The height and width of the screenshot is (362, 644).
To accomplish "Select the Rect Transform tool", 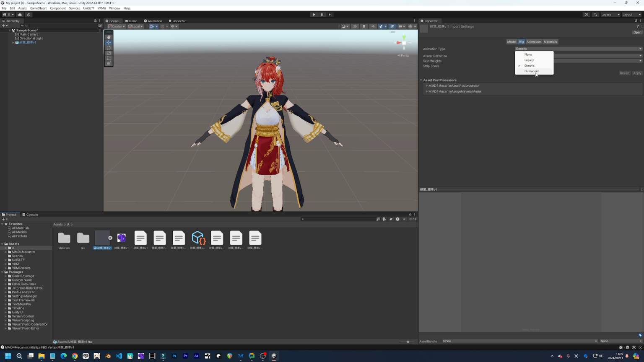I will [x=109, y=59].
